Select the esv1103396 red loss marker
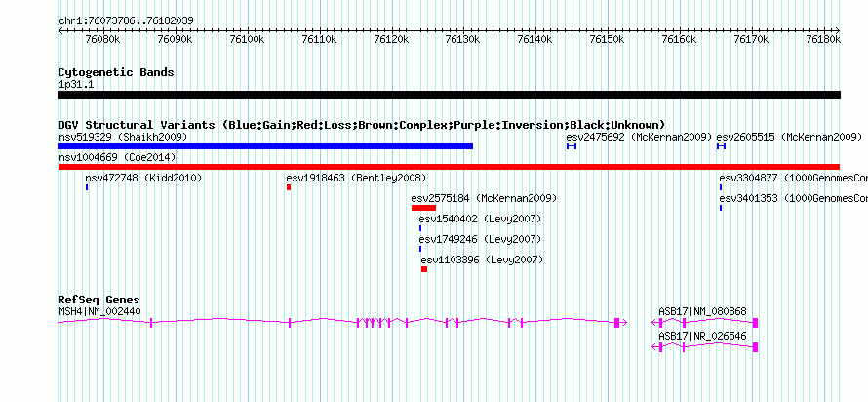Image resolution: width=868 pixels, height=402 pixels. pyautogui.click(x=424, y=269)
